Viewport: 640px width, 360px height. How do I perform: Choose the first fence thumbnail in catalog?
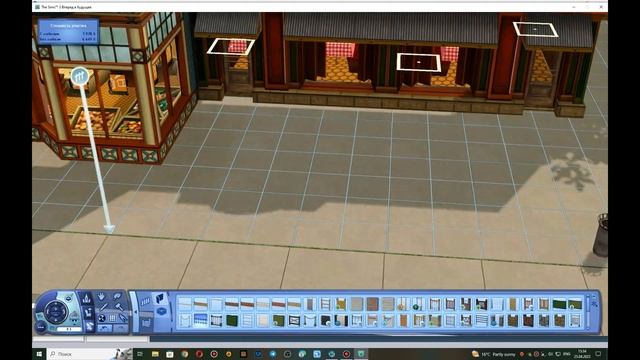[185, 304]
